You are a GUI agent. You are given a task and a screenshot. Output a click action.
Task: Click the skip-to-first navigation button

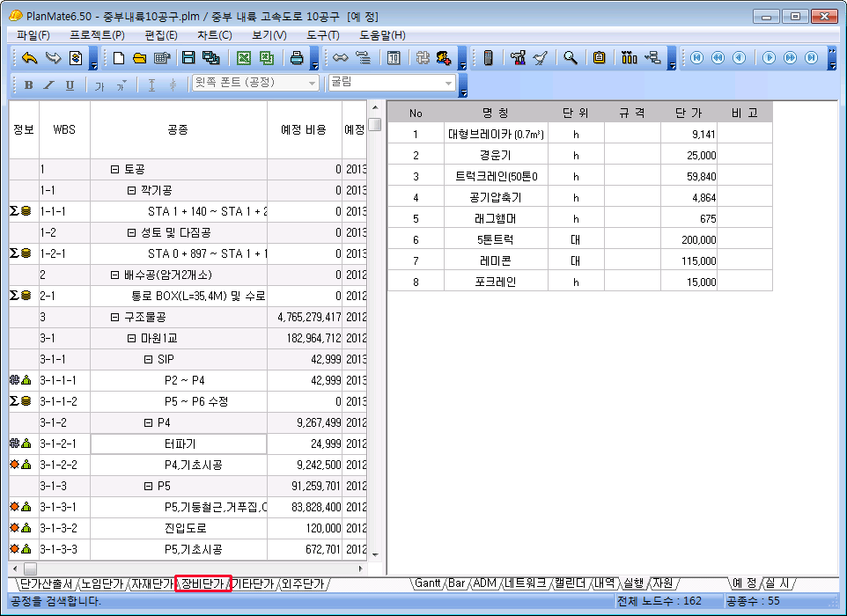click(x=696, y=58)
